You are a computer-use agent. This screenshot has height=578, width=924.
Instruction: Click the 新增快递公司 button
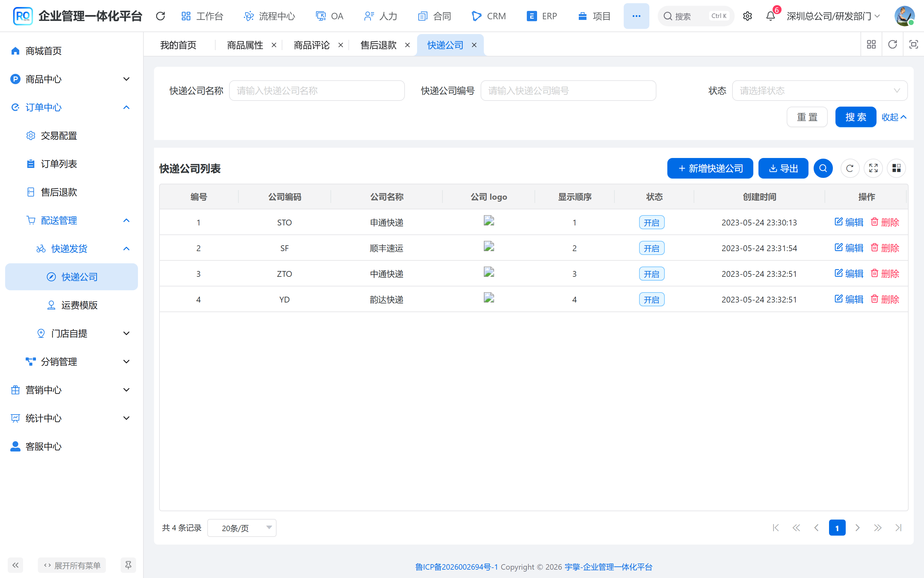pyautogui.click(x=710, y=168)
